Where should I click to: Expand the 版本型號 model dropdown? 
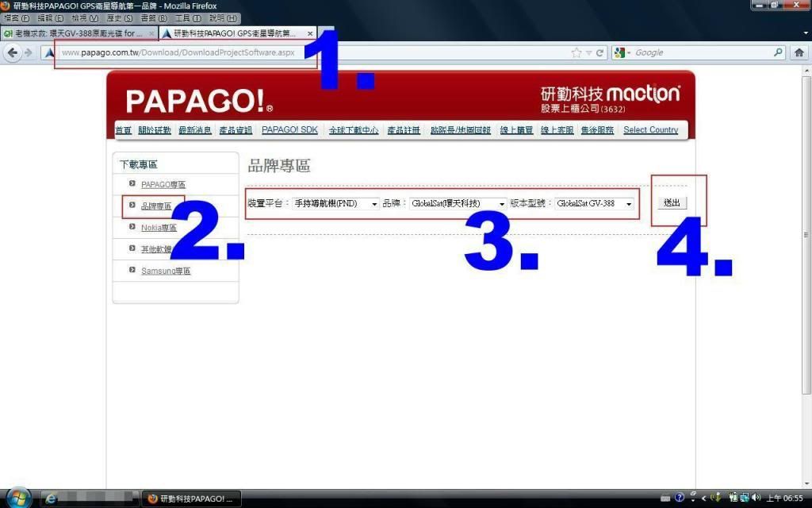(595, 204)
